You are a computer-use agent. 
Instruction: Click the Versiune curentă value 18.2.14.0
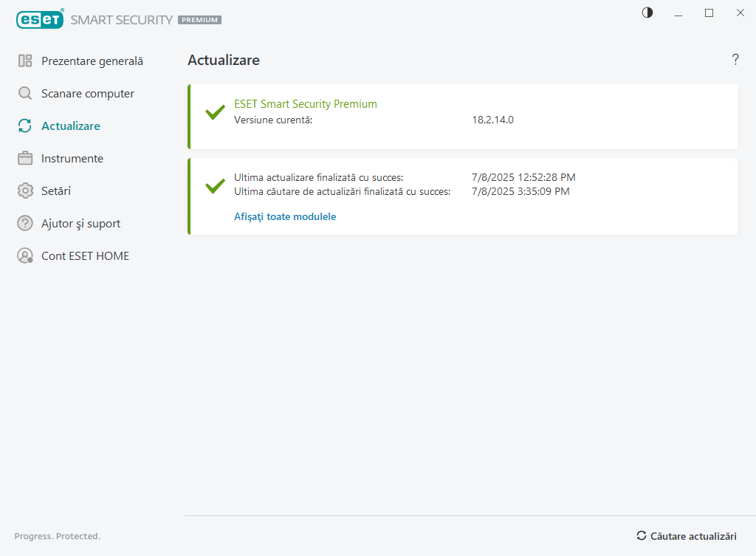[x=492, y=119]
